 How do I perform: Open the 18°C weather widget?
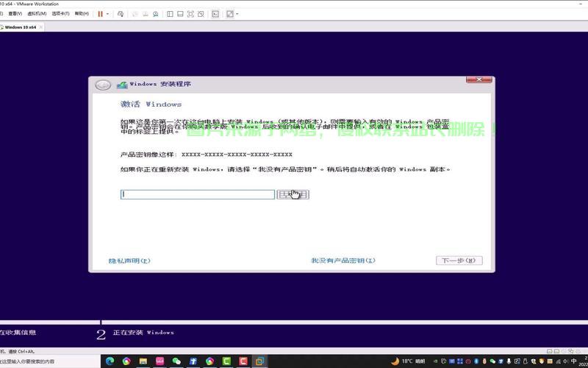click(407, 361)
